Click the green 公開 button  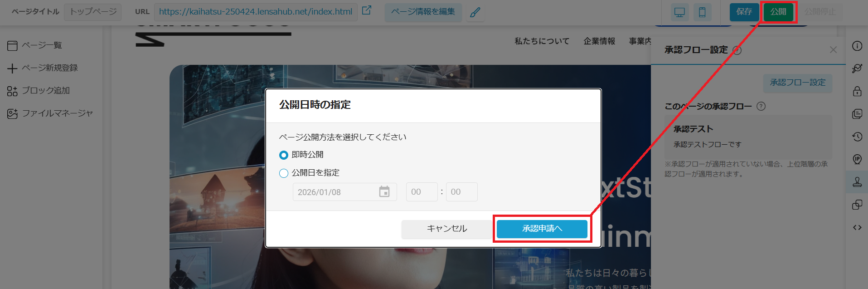point(778,12)
